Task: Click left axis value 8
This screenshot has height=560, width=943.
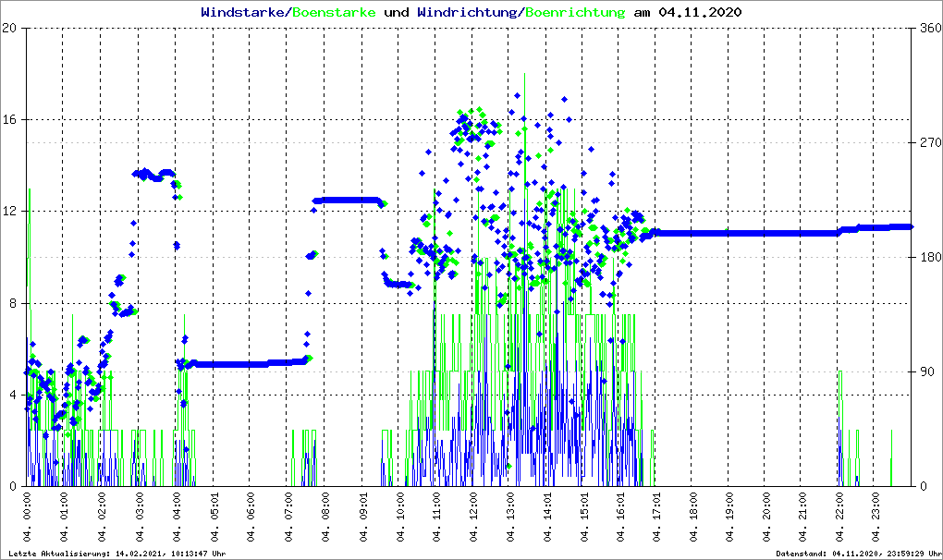Action: click(13, 303)
